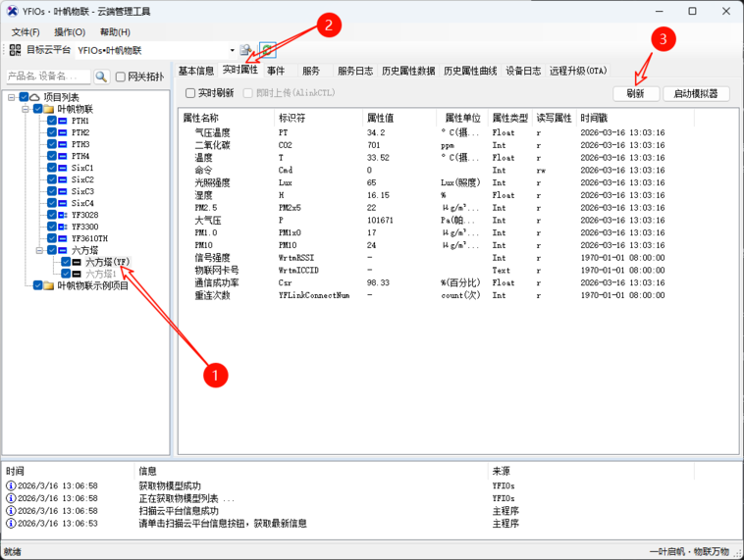
Task: Switch to the 服务日志 tab
Action: [x=355, y=71]
